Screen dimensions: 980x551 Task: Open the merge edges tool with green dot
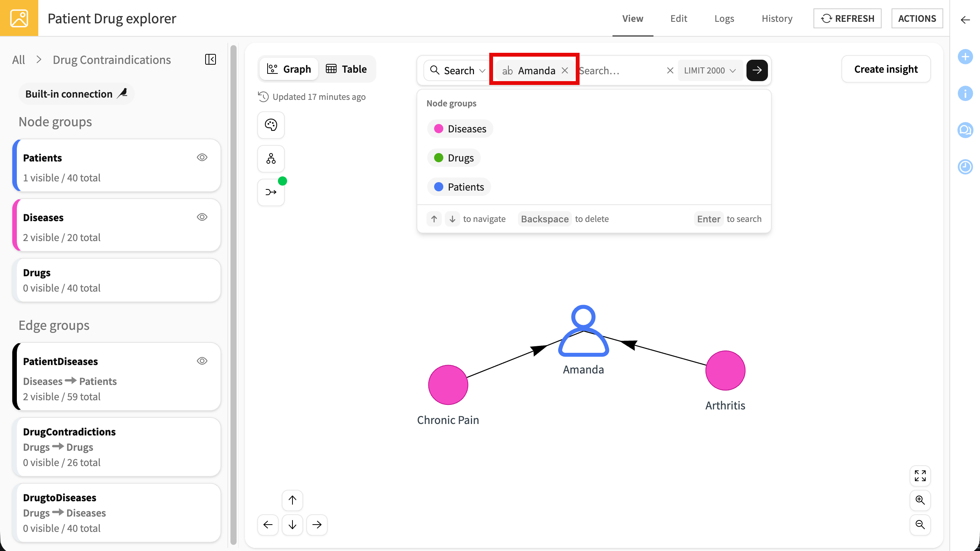click(x=271, y=192)
